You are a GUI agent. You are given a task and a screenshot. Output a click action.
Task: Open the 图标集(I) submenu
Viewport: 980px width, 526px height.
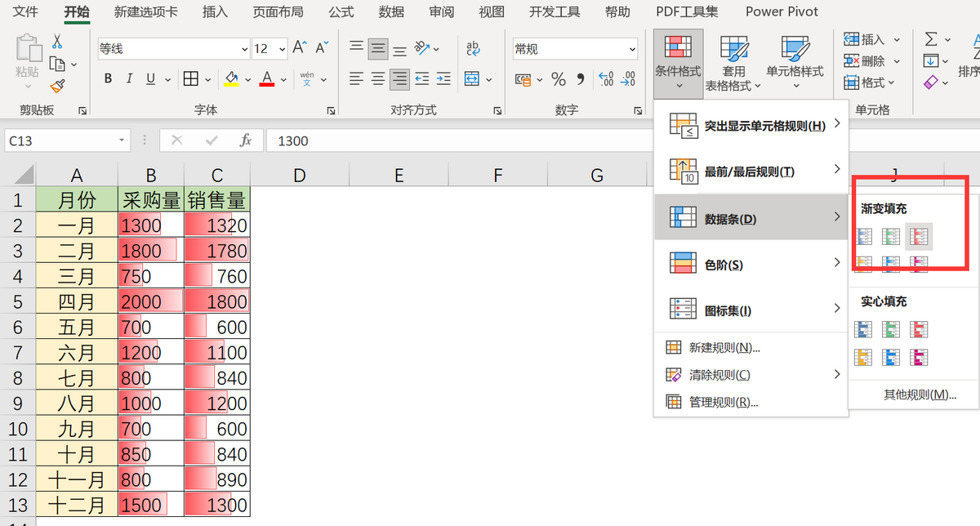751,310
